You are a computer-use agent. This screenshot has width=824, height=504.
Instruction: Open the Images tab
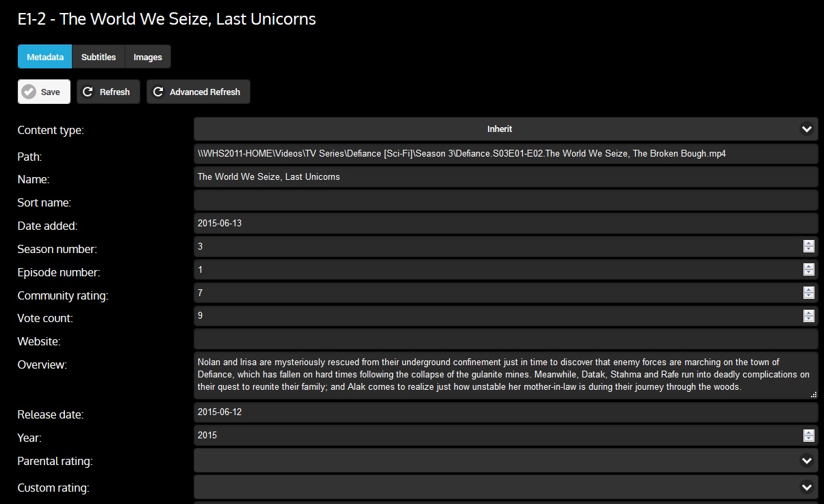147,57
